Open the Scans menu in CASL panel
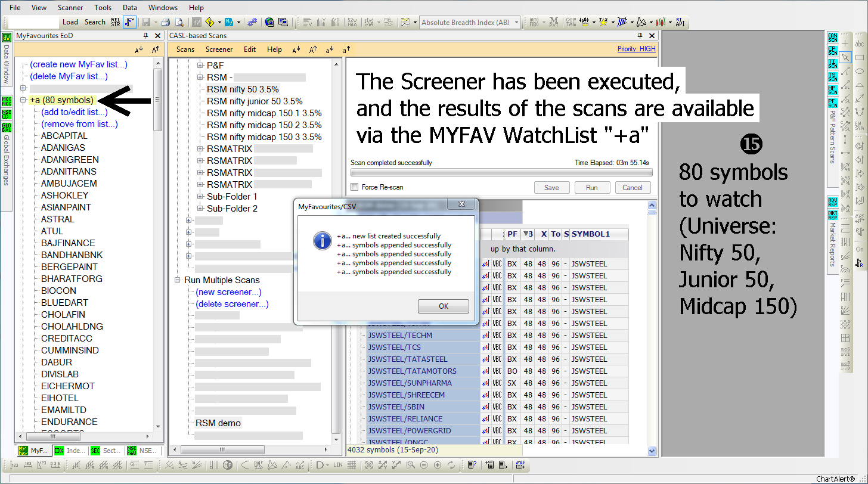This screenshot has height=484, width=868. pyautogui.click(x=185, y=49)
